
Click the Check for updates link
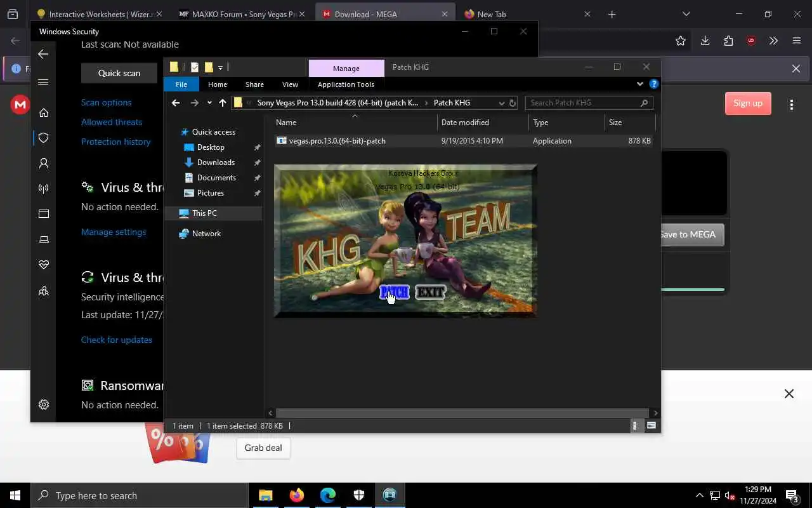(117, 340)
